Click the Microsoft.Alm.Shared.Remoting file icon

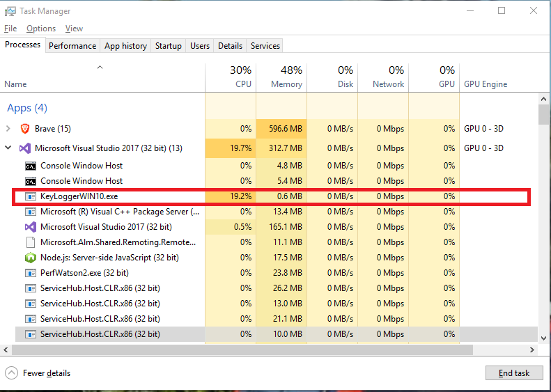click(x=31, y=242)
